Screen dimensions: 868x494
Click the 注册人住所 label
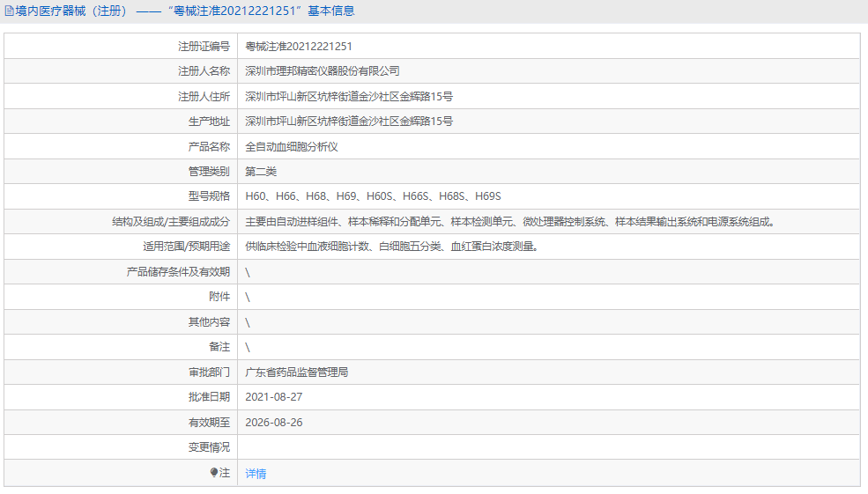pyautogui.click(x=204, y=97)
